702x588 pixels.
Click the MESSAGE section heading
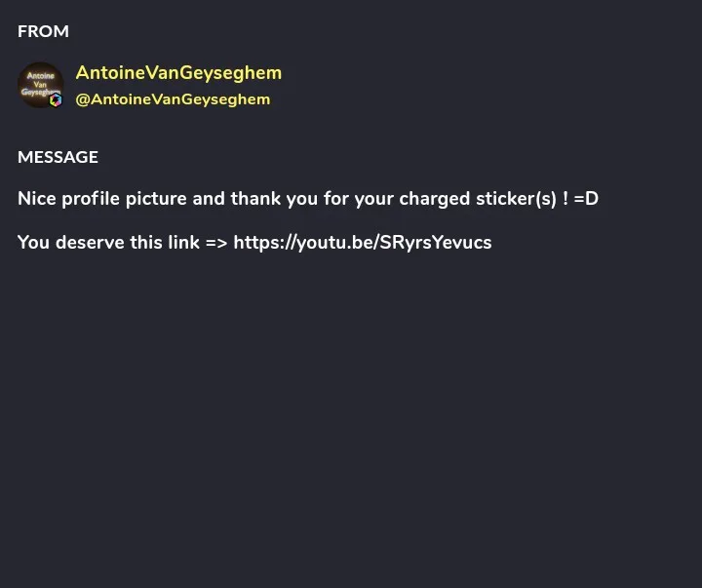click(x=58, y=157)
